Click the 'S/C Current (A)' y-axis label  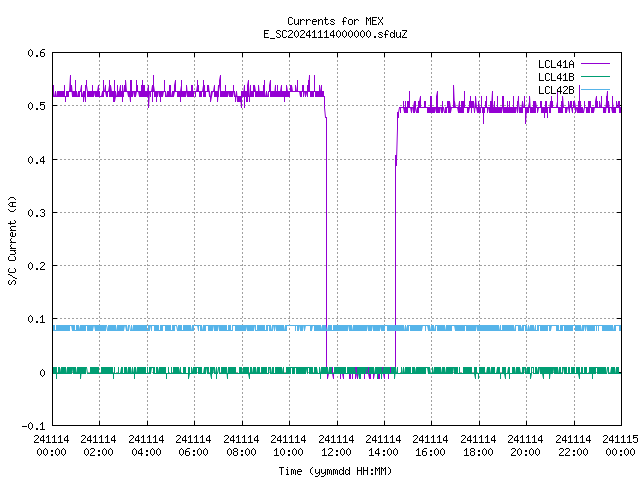[12, 241]
